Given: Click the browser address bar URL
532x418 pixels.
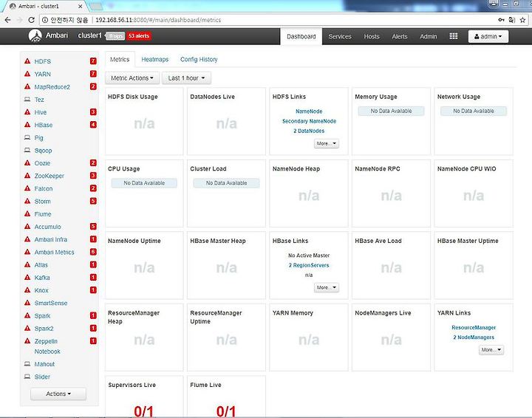Looking at the screenshot, I should 158,20.
